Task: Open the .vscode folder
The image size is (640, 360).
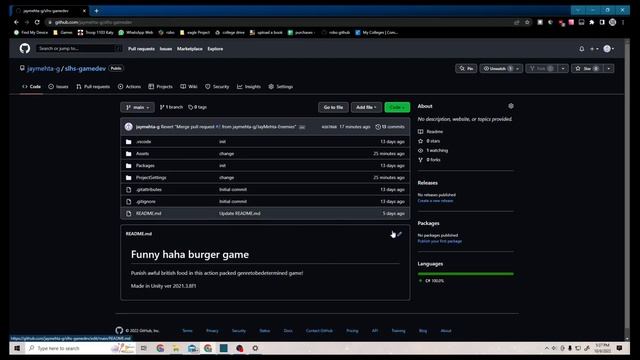Action: pyautogui.click(x=143, y=142)
